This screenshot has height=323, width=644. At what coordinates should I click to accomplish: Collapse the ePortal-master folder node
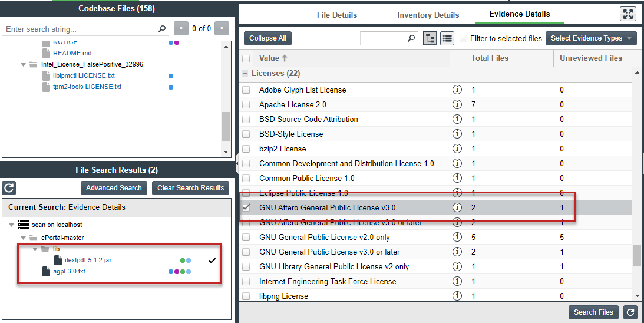tap(23, 238)
